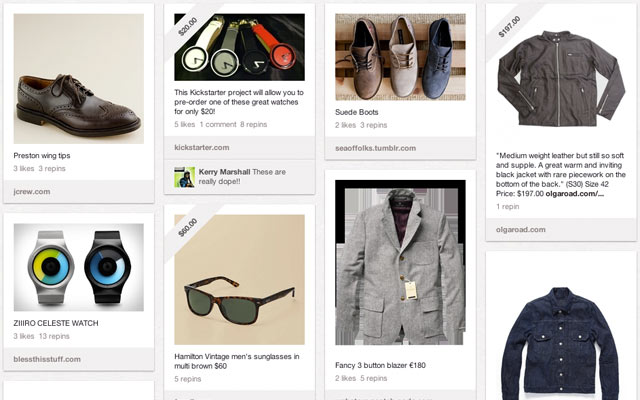Screen dimensions: 640x400
Task: Open the Kickstarter watches pin image
Action: coord(239,47)
